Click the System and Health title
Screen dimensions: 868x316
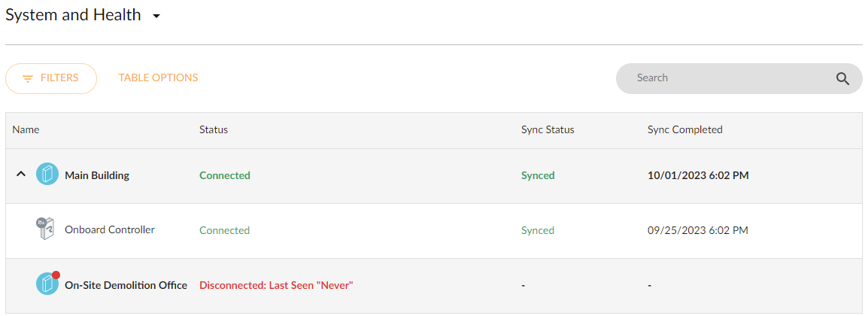73,15
